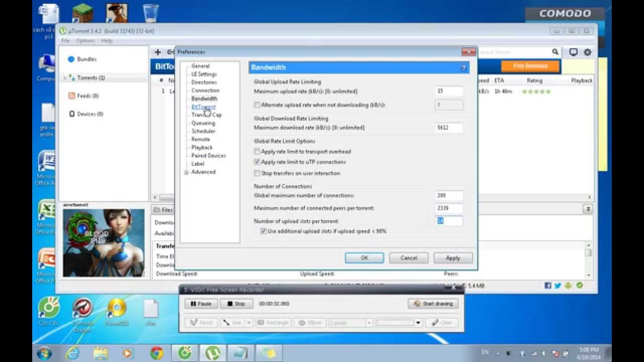Expand the Advanced tree node
The height and width of the screenshot is (362, 644).
click(x=187, y=172)
